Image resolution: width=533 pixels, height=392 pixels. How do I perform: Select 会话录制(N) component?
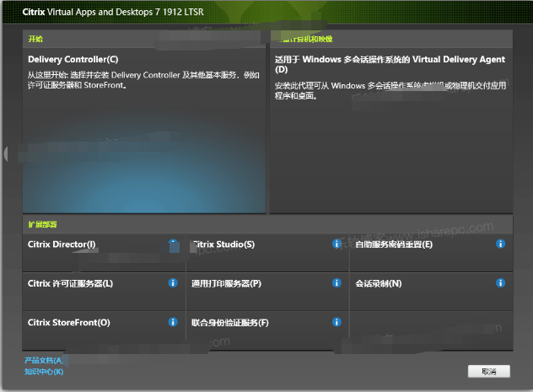click(x=431, y=292)
